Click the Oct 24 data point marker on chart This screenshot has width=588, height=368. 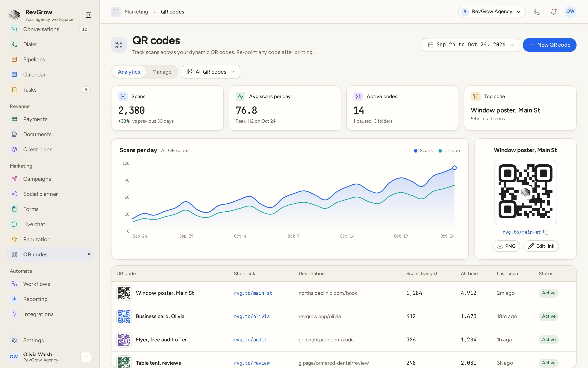coord(454,168)
